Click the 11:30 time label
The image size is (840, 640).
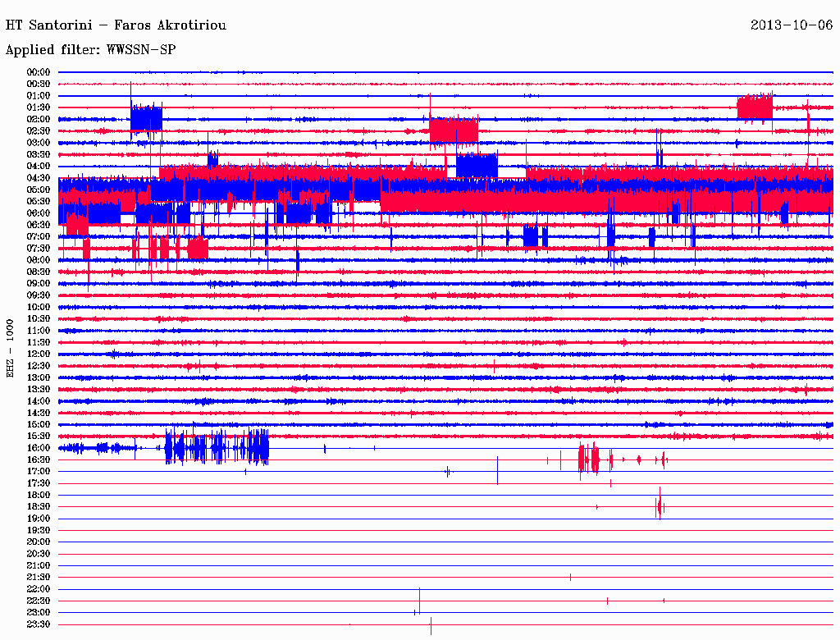39,342
